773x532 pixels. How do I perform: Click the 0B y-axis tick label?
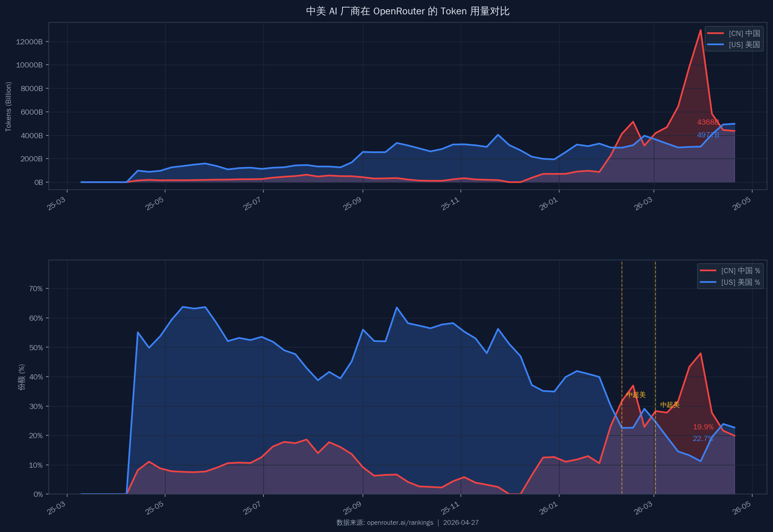(39, 183)
